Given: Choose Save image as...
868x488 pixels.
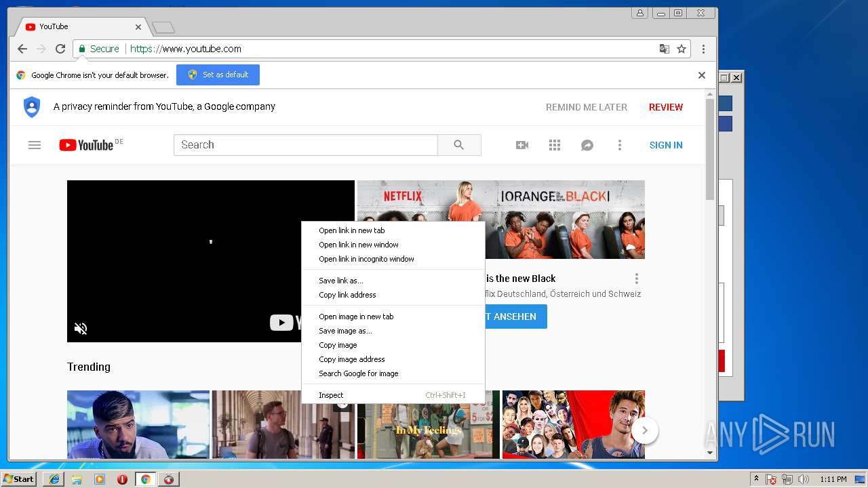Looking at the screenshot, I should [x=393, y=331].
